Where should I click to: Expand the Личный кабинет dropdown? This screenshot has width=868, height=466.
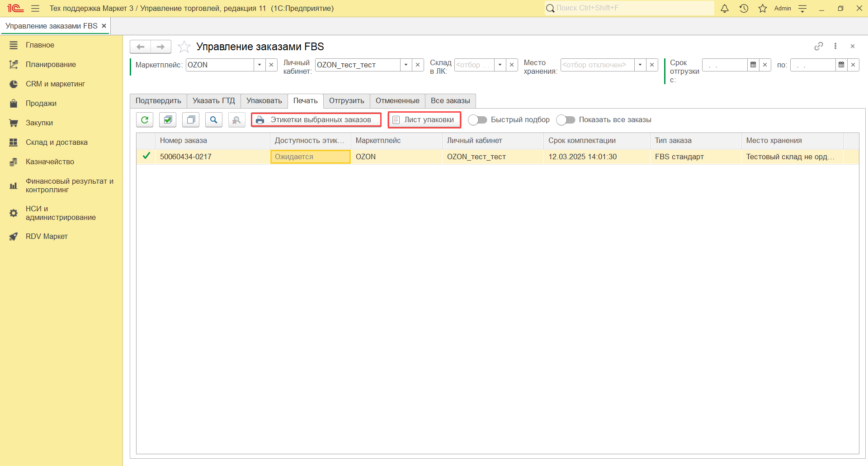click(406, 65)
